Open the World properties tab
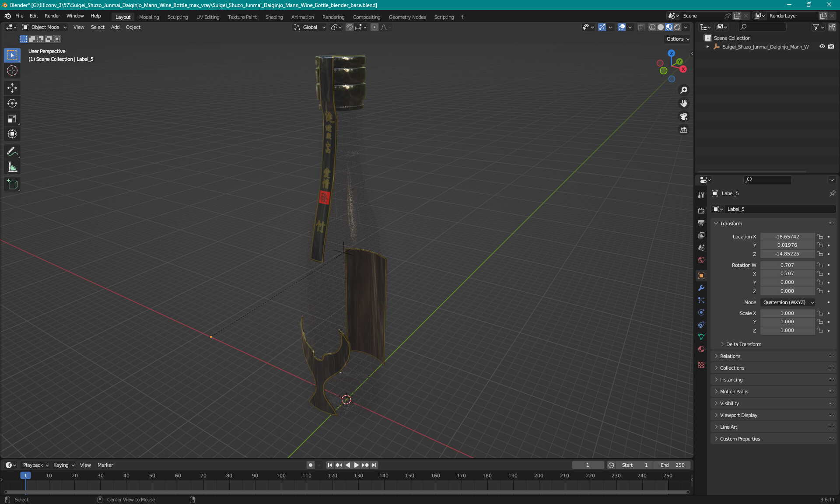Image resolution: width=840 pixels, height=504 pixels. point(701,260)
